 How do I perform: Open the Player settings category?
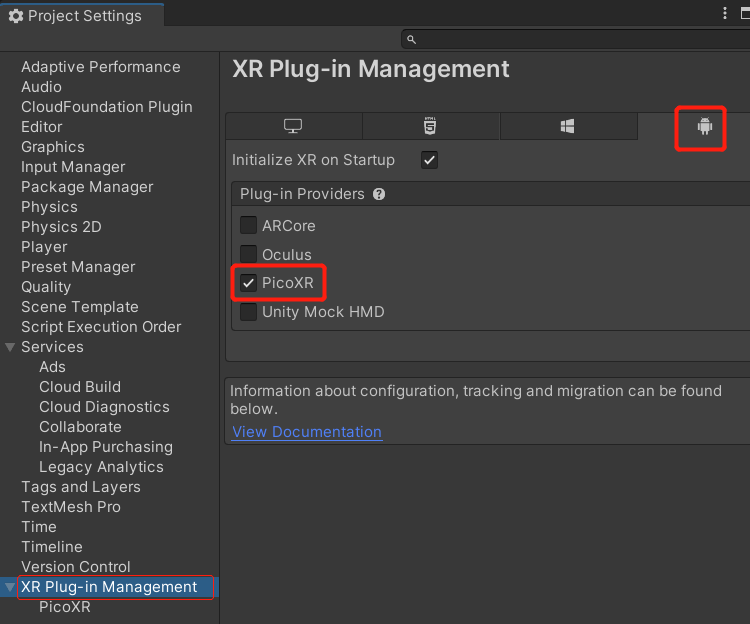point(44,247)
